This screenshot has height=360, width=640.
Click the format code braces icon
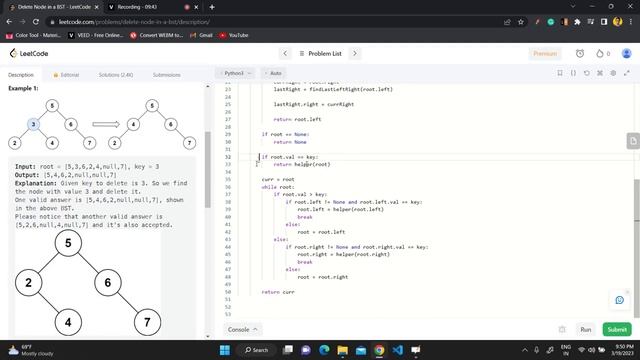[573, 73]
